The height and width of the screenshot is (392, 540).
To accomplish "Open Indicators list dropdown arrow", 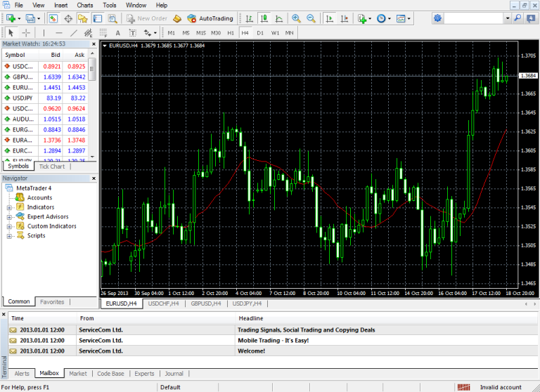I will pos(370,18).
